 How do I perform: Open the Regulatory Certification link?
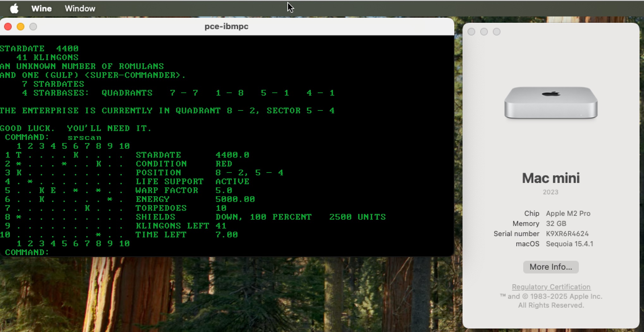[551, 287]
